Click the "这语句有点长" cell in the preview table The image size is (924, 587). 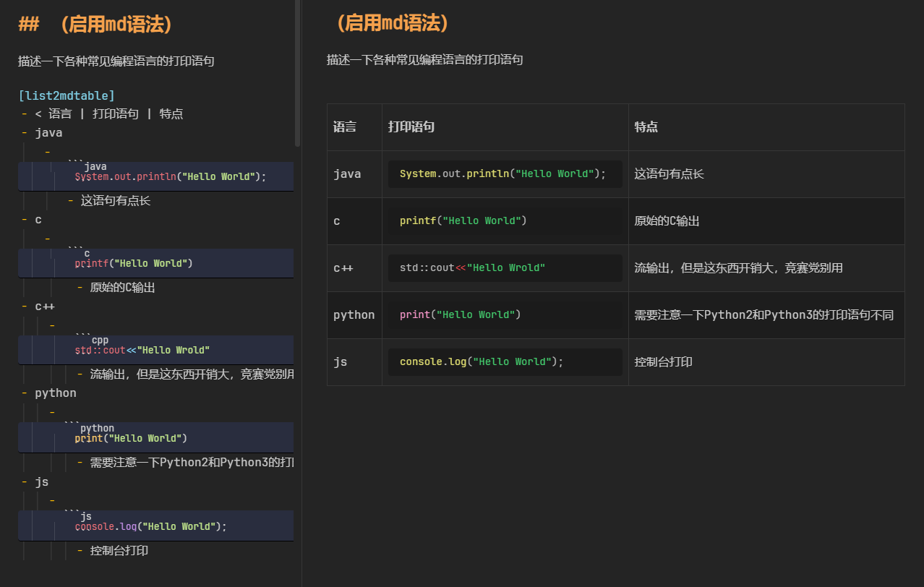(x=766, y=174)
